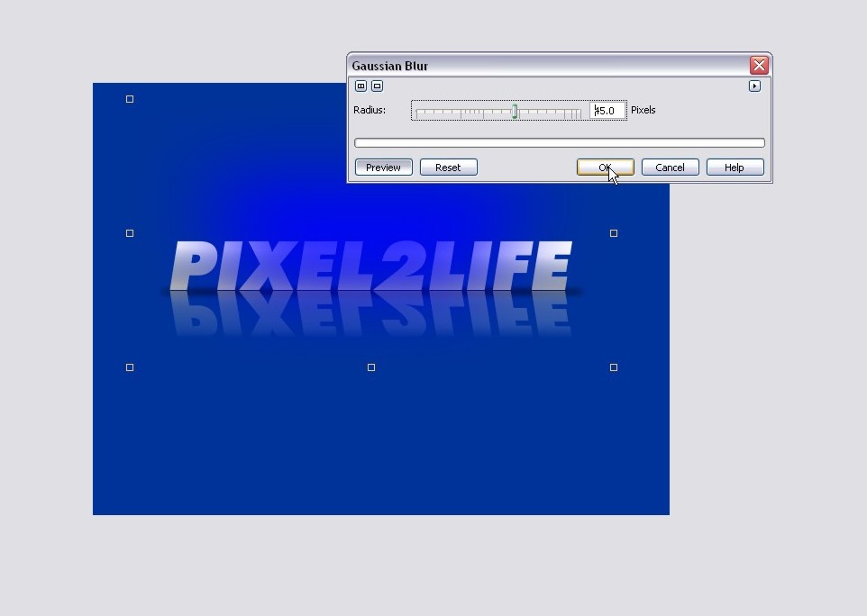Click into the Radius value field
The image size is (867, 616).
607,111
